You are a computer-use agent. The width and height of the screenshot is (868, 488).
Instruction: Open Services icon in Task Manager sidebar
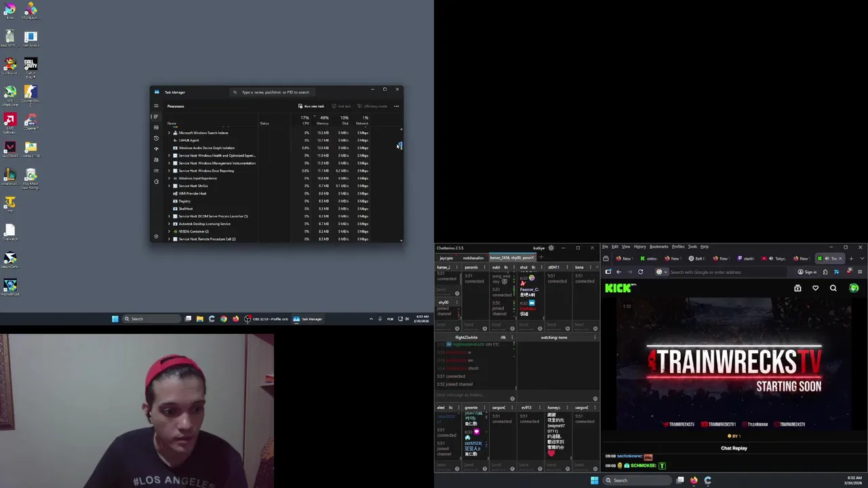156,182
